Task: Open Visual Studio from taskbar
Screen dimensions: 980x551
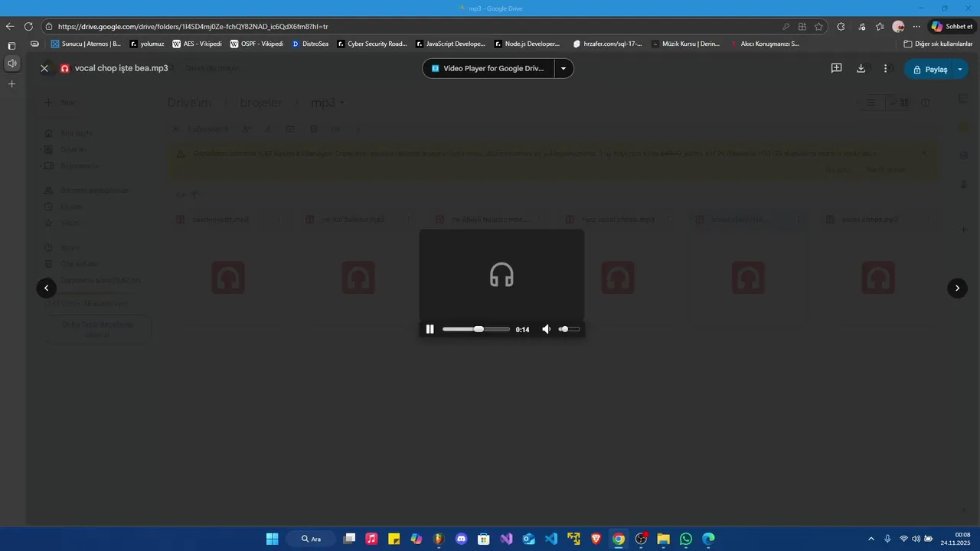Action: click(506, 539)
